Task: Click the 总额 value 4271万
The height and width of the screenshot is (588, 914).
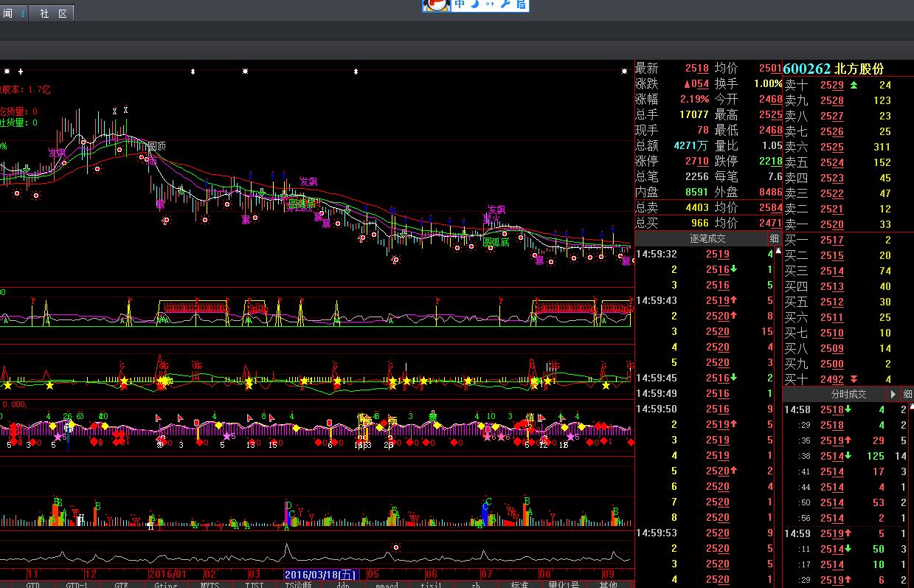Action: 690,146
